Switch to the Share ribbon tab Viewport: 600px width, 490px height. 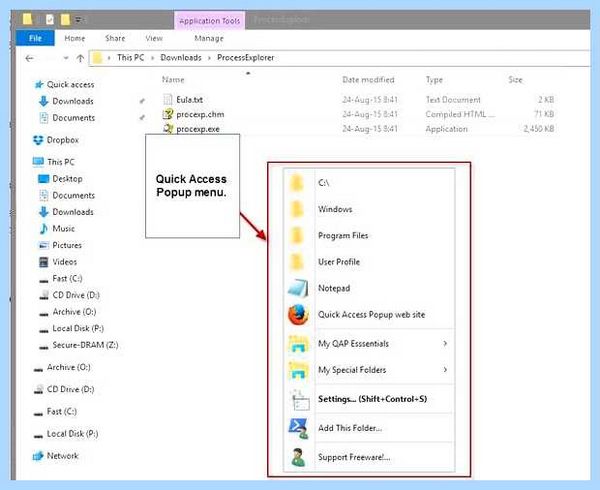coord(115,38)
